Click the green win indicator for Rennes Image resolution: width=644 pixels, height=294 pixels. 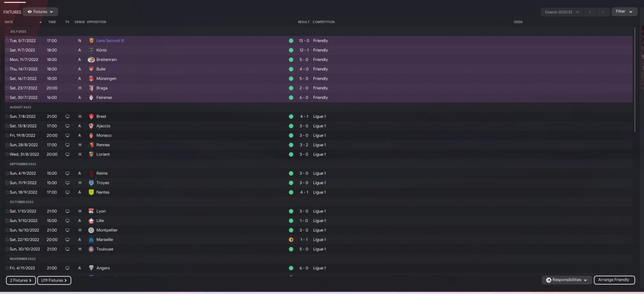coord(291,145)
